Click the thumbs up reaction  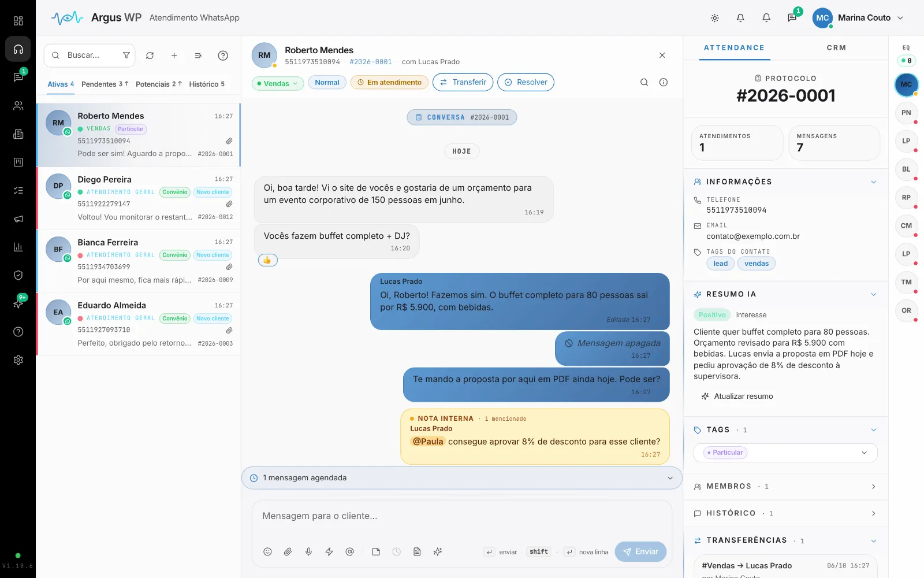pyautogui.click(x=267, y=260)
